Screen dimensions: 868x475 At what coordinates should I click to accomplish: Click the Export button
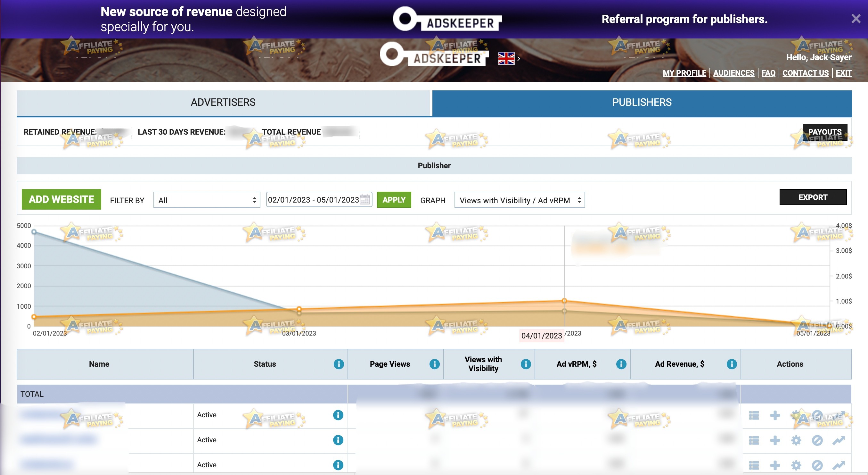[813, 197]
